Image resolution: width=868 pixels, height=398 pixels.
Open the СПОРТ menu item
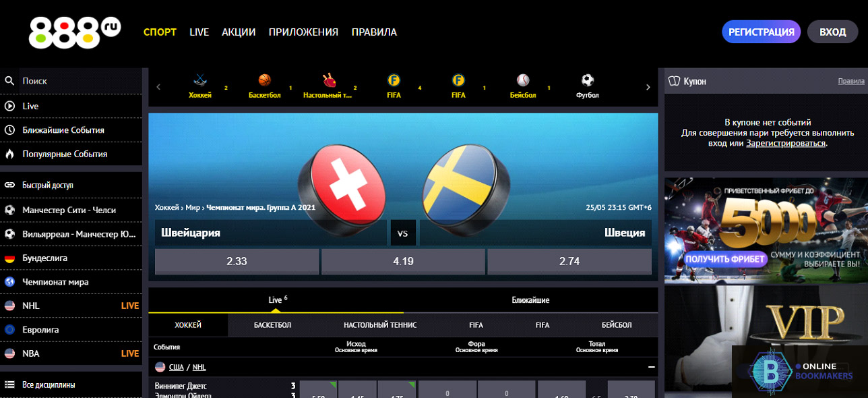coord(160,32)
